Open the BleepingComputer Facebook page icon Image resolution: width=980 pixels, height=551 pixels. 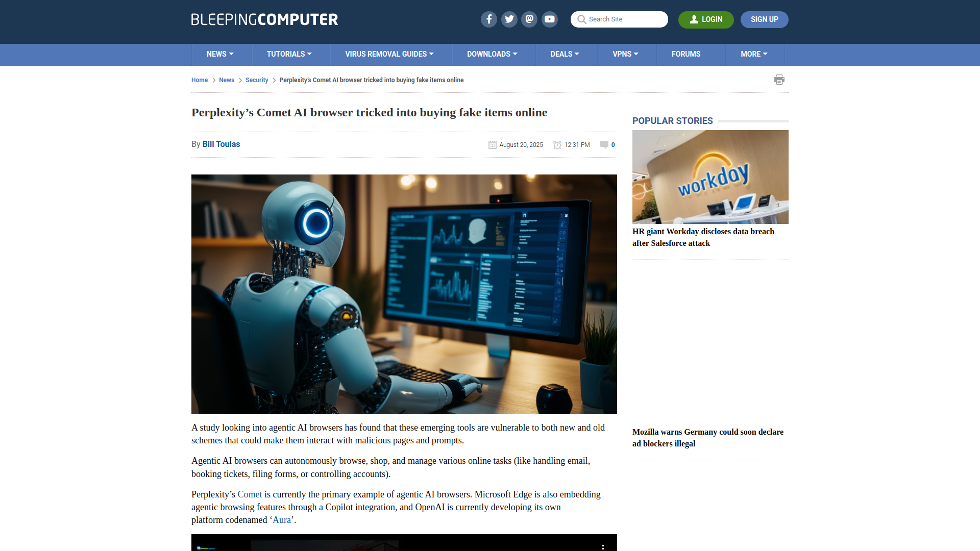488,19
